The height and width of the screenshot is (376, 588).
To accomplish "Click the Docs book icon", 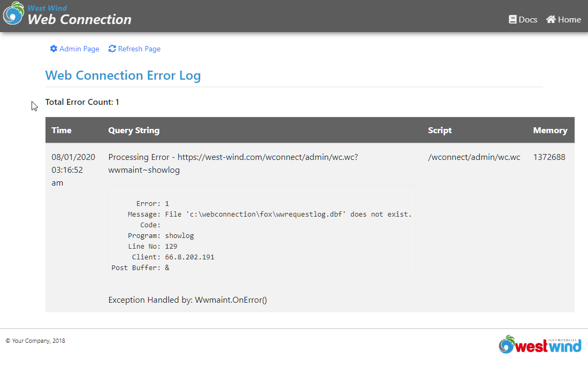I will click(513, 19).
